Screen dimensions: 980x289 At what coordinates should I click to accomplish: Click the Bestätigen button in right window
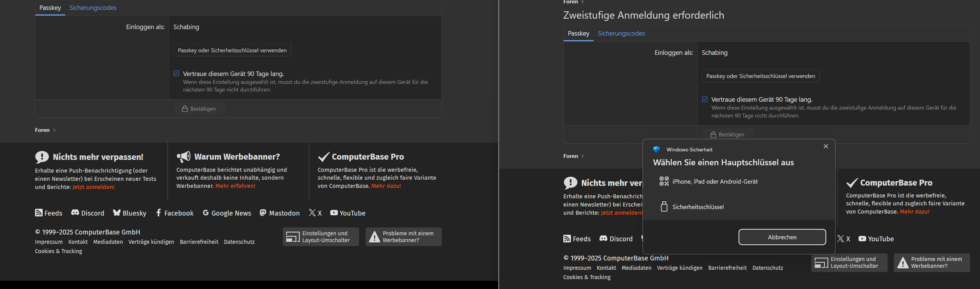728,135
